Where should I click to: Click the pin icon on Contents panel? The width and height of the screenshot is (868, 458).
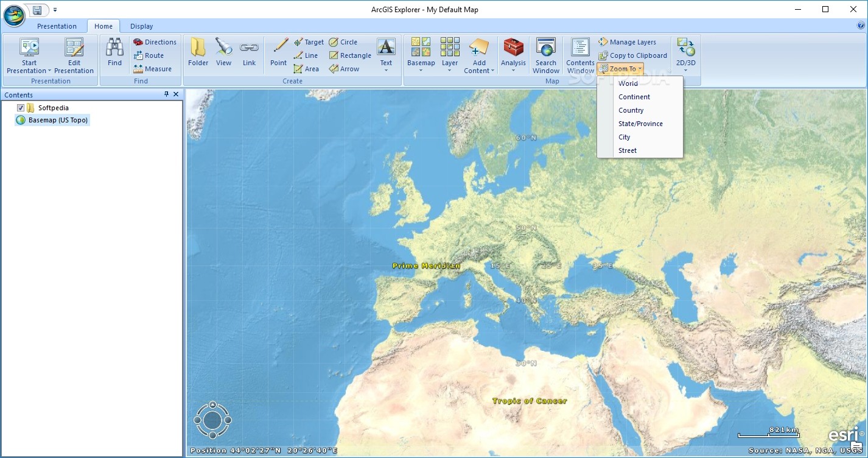coord(167,94)
